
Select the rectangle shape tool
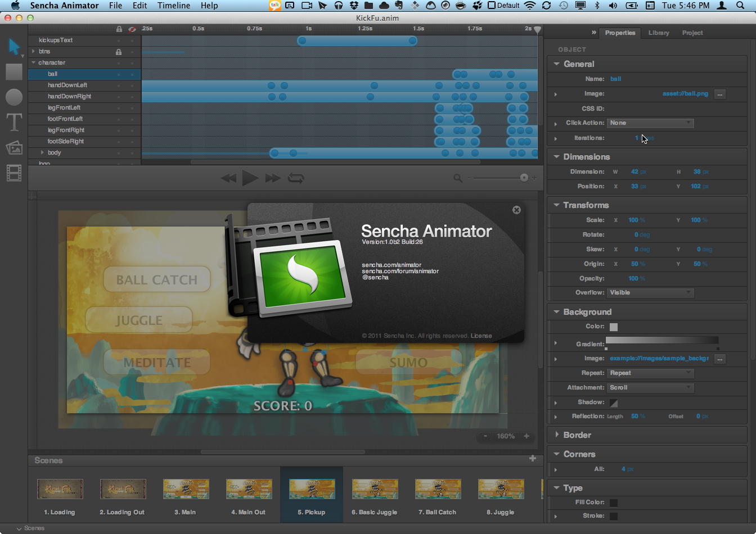pos(14,72)
